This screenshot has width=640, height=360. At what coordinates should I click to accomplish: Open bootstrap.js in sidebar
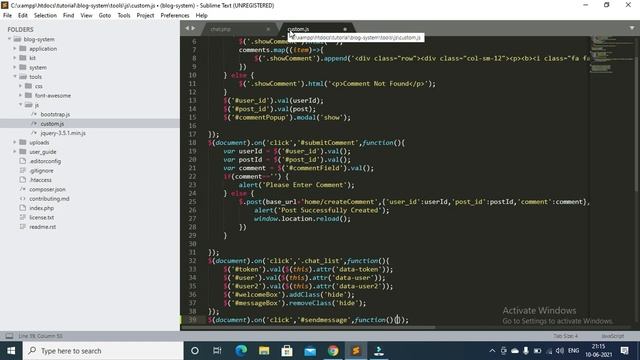55,114
